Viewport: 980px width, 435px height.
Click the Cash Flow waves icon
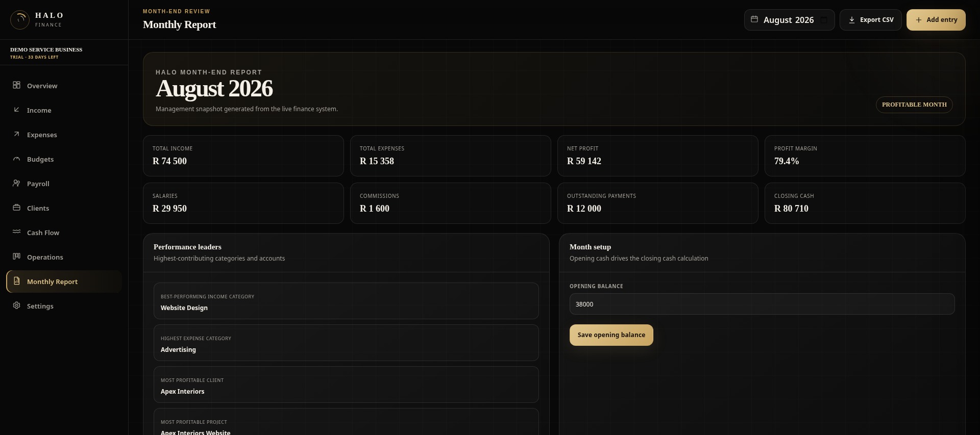17,232
